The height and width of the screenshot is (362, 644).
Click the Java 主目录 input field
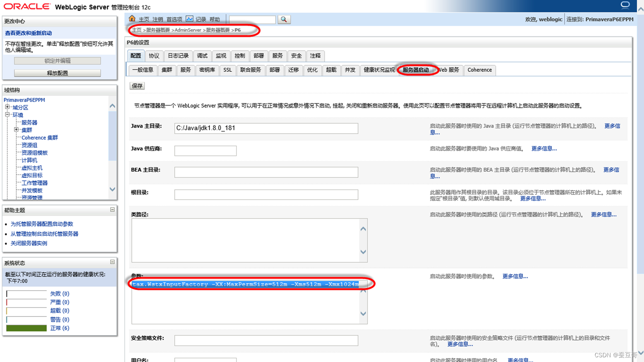[x=266, y=128]
